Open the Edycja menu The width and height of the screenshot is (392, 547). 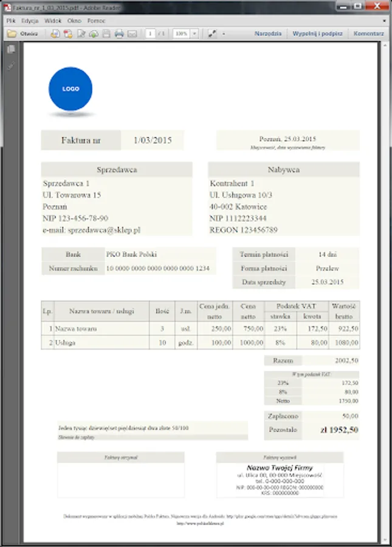click(x=30, y=21)
